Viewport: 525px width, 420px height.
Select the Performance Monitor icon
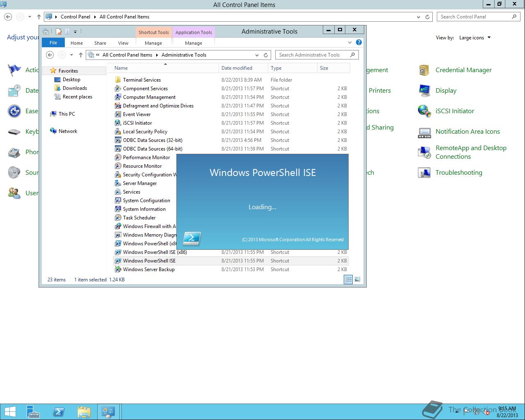point(118,157)
